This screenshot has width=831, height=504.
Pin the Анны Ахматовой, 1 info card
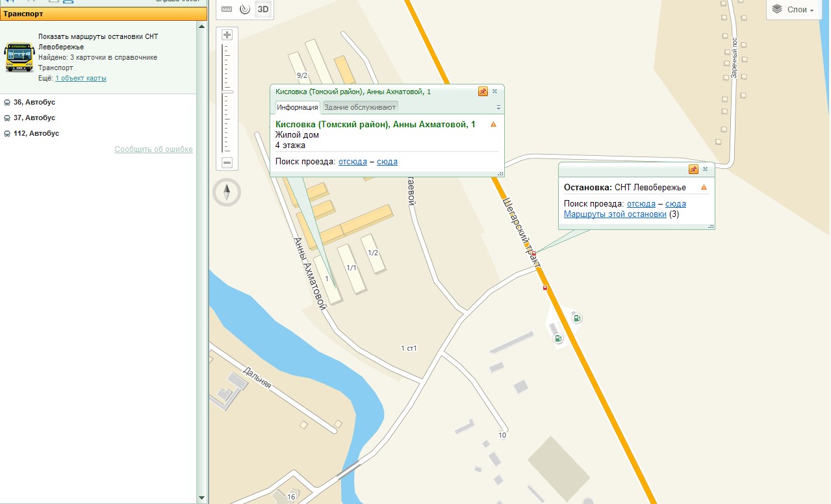[483, 92]
